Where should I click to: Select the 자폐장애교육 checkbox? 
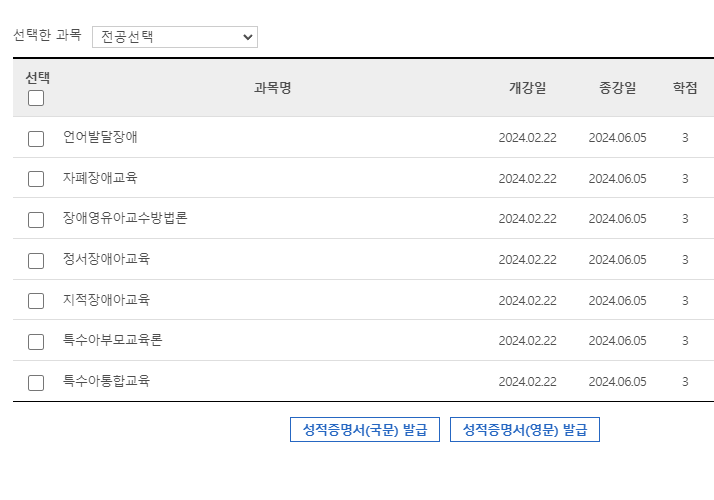(x=36, y=179)
